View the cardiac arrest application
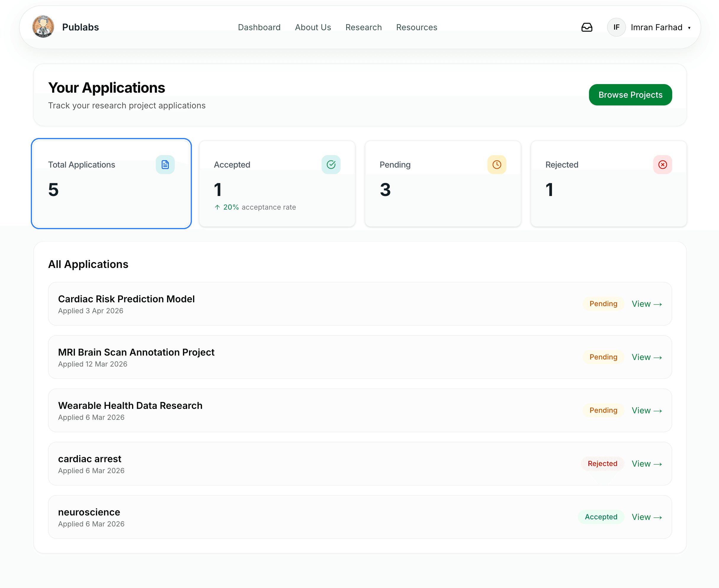Viewport: 719px width, 588px height. point(646,464)
